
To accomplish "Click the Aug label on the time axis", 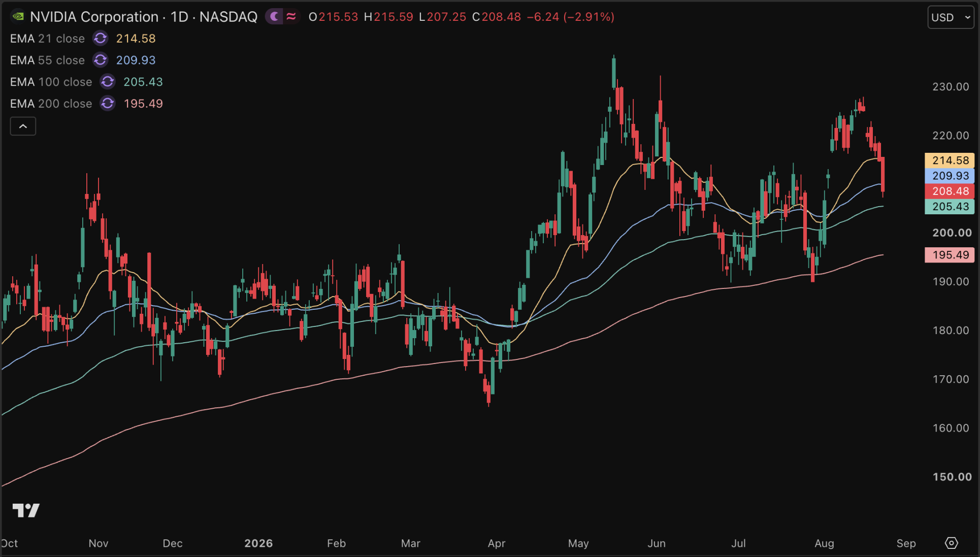I will [x=824, y=543].
